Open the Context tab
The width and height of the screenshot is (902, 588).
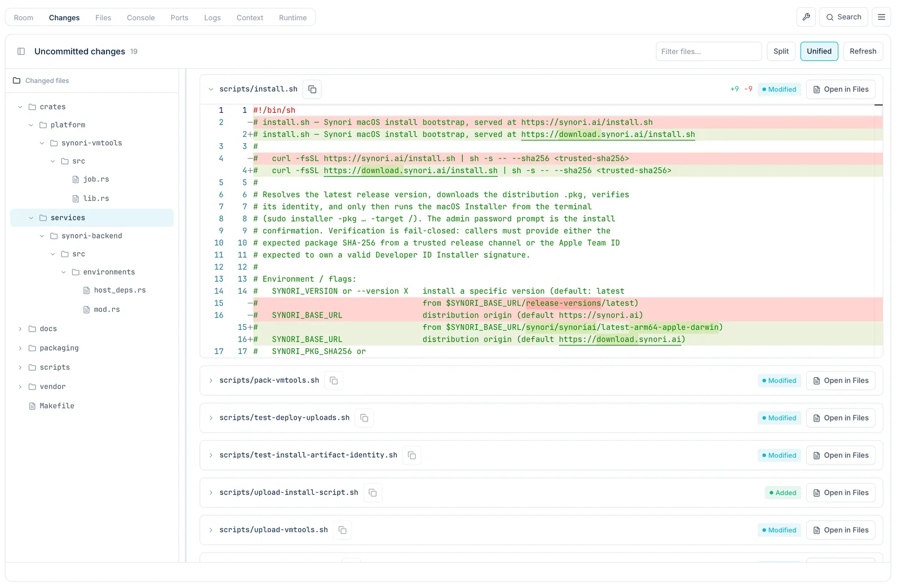(250, 17)
